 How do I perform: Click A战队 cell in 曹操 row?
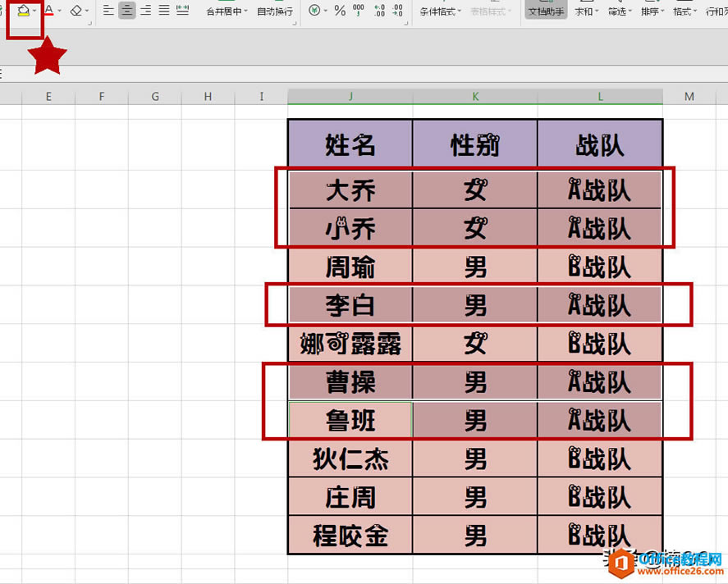[x=600, y=382]
